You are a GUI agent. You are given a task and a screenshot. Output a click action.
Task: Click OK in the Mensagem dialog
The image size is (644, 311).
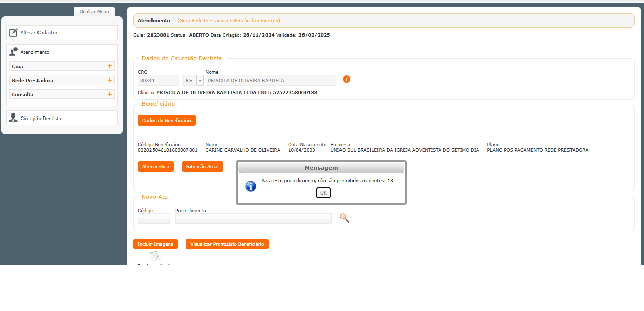323,192
